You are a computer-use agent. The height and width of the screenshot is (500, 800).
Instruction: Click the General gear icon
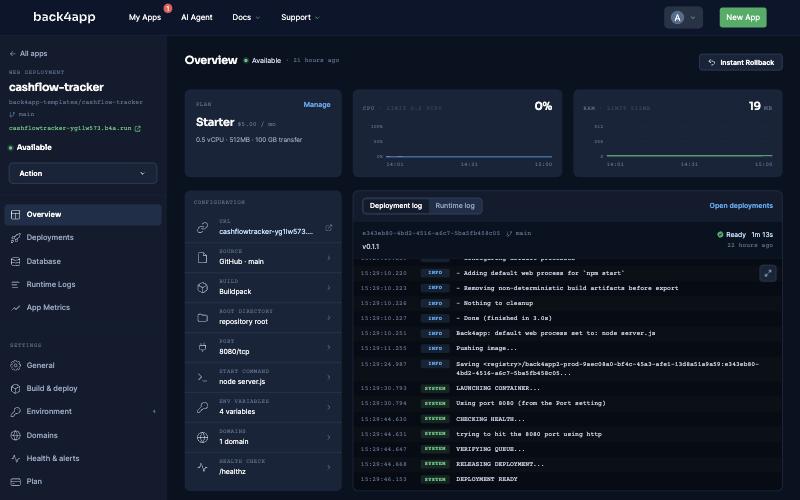(15, 365)
